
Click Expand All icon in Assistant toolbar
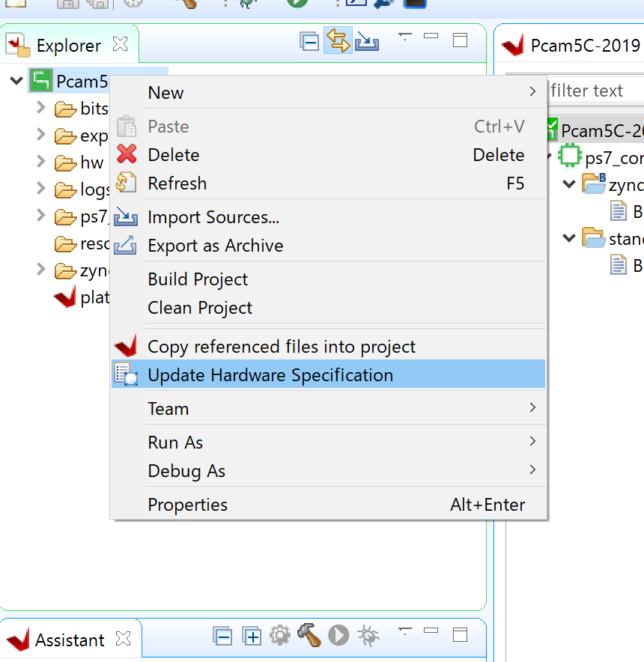(252, 636)
